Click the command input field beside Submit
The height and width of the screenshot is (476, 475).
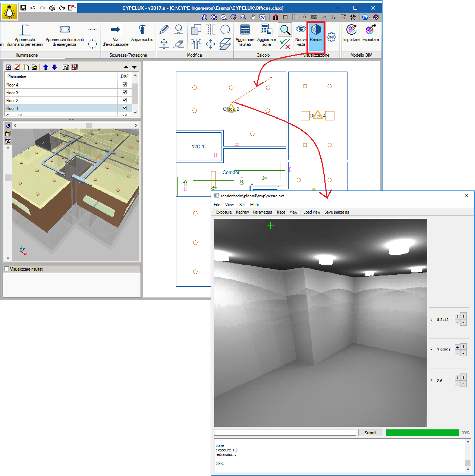(285, 432)
